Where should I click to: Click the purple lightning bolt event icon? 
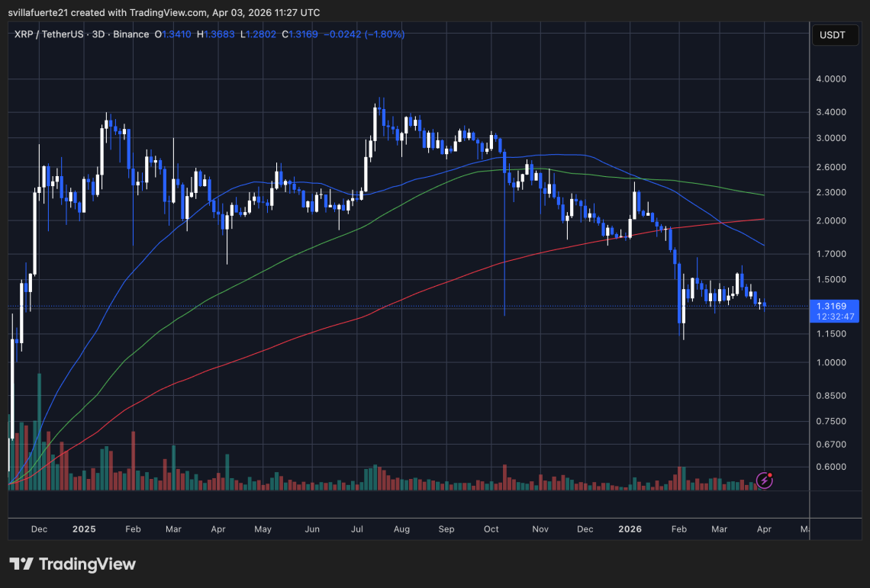pyautogui.click(x=765, y=480)
